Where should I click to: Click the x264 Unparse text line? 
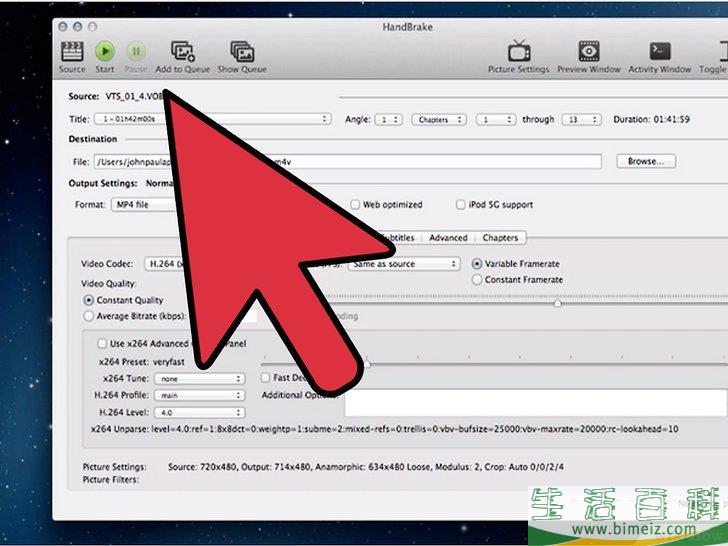click(384, 429)
